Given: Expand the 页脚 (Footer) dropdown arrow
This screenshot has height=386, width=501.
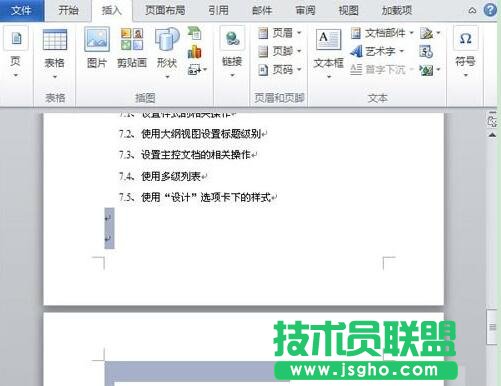Looking at the screenshot, I should click(x=299, y=51).
